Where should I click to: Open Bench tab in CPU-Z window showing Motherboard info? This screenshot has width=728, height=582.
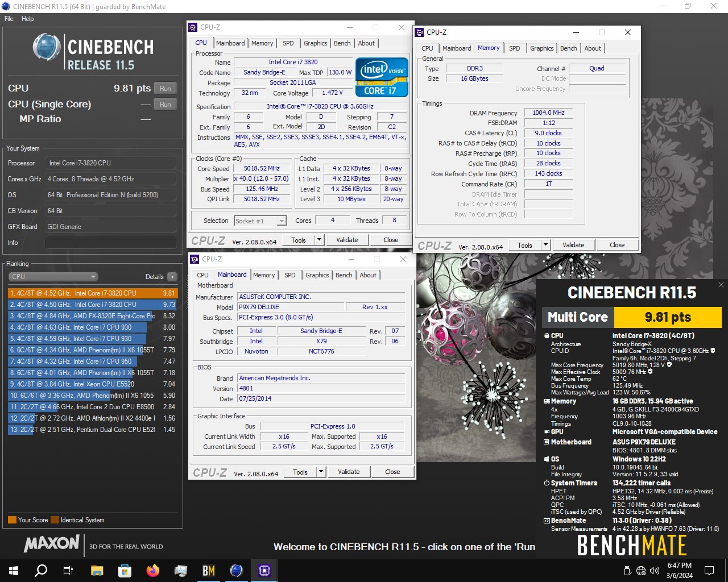(x=344, y=275)
